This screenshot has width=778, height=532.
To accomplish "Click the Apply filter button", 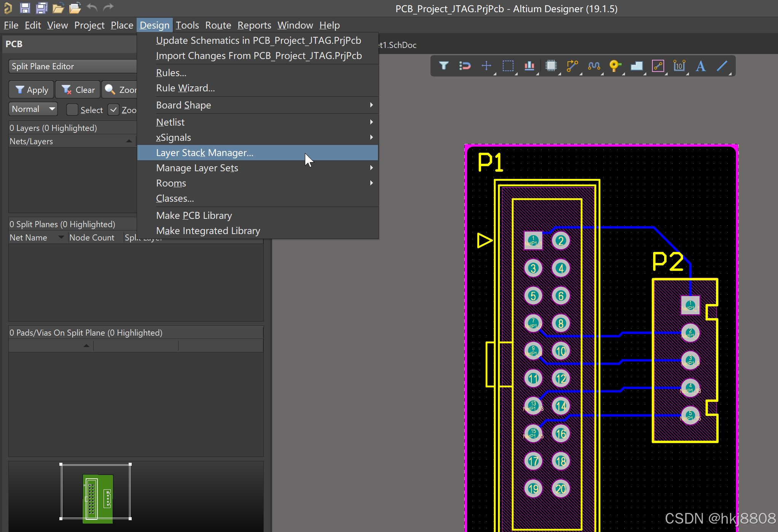I will 32,90.
